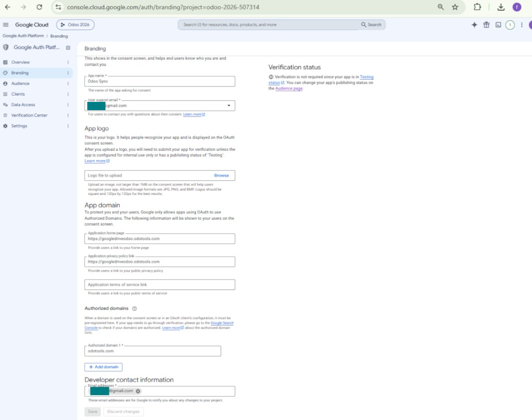Screen dimensions: 532x420
Task: Expand the User support email dropdown
Action: point(229,106)
